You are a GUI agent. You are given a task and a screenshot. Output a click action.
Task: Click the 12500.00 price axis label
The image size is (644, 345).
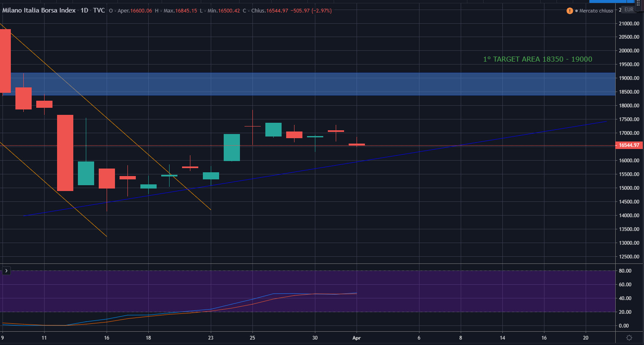click(x=629, y=257)
